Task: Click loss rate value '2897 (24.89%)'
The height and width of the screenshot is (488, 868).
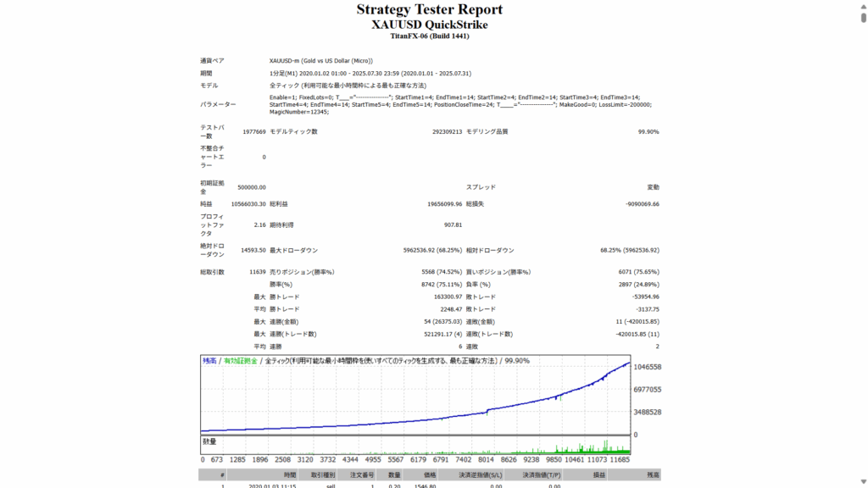Action: click(x=638, y=285)
